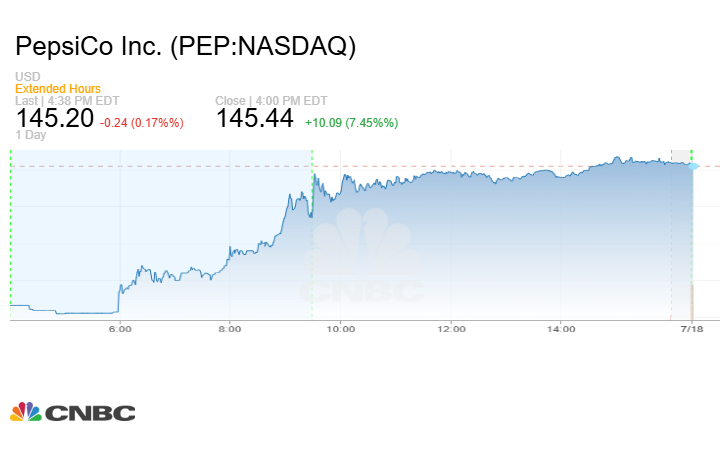Click the green +10.09 (7.45%) change
The height and width of the screenshot is (450, 720).
[x=351, y=122]
